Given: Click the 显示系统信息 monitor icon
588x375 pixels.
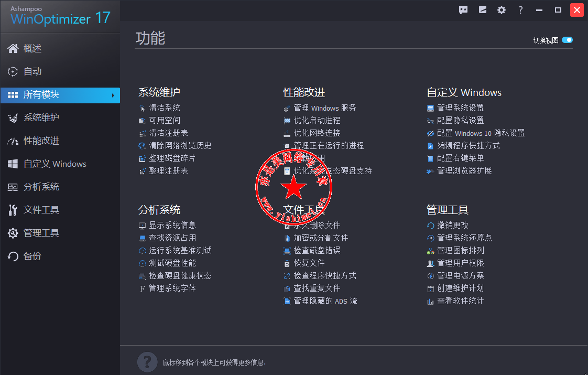Looking at the screenshot, I should click(142, 226).
